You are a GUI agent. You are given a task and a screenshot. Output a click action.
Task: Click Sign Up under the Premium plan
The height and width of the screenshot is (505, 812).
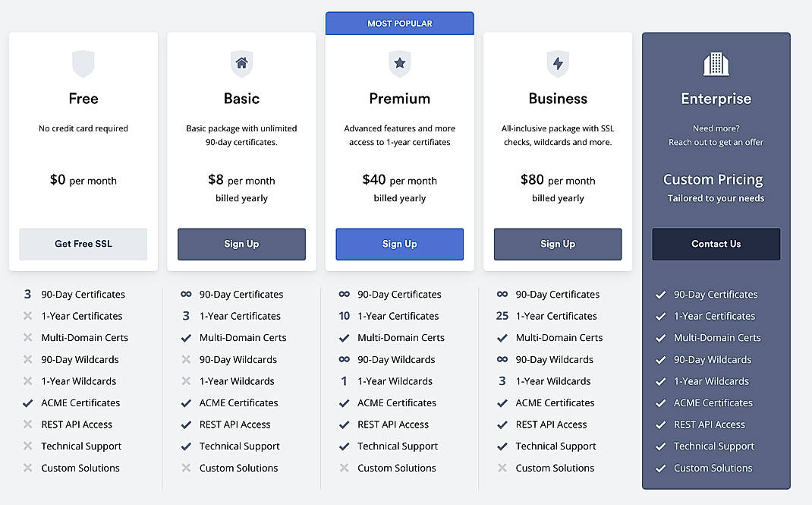coord(400,244)
